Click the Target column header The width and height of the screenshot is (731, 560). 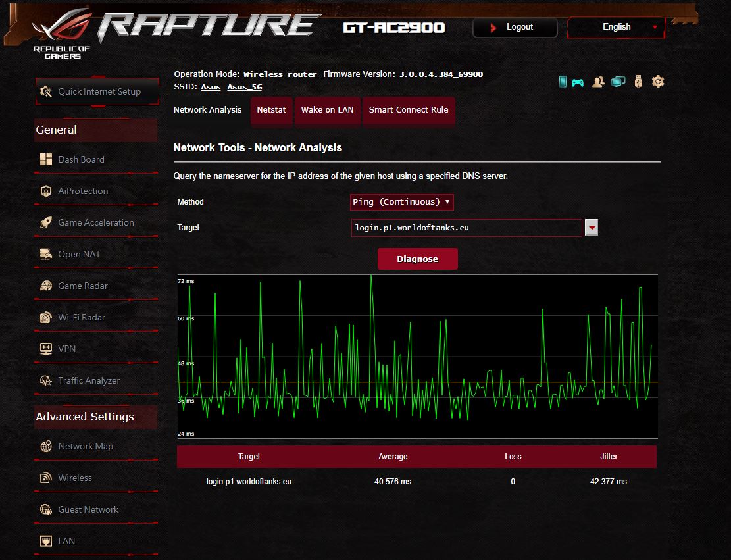pos(249,457)
